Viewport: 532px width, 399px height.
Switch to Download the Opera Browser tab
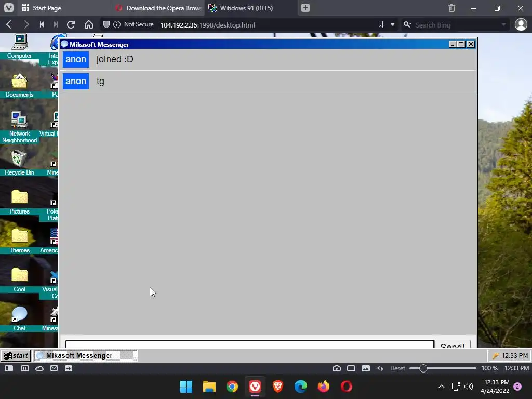(158, 8)
